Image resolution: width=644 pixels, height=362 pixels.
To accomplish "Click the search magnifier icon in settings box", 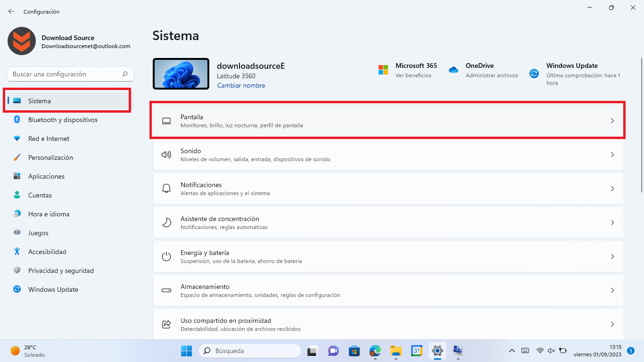I will pos(125,74).
